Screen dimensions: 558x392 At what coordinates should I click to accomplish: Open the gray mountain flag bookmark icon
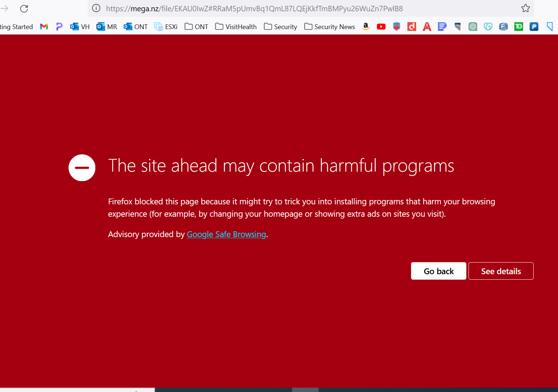coord(458,27)
